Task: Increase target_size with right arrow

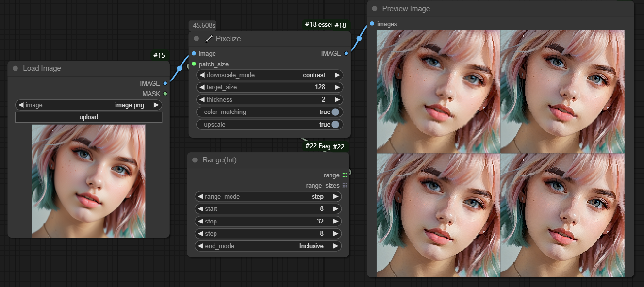Action: click(x=337, y=87)
